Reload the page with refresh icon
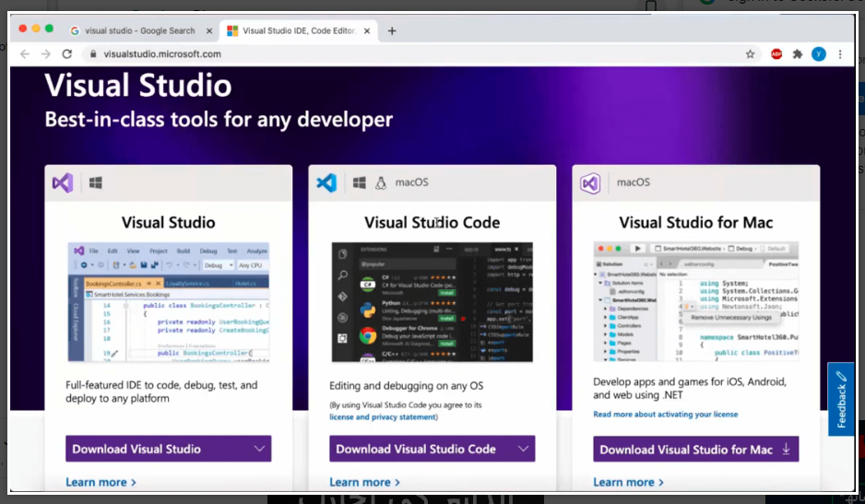Viewport: 865px width, 504px height. (x=66, y=54)
